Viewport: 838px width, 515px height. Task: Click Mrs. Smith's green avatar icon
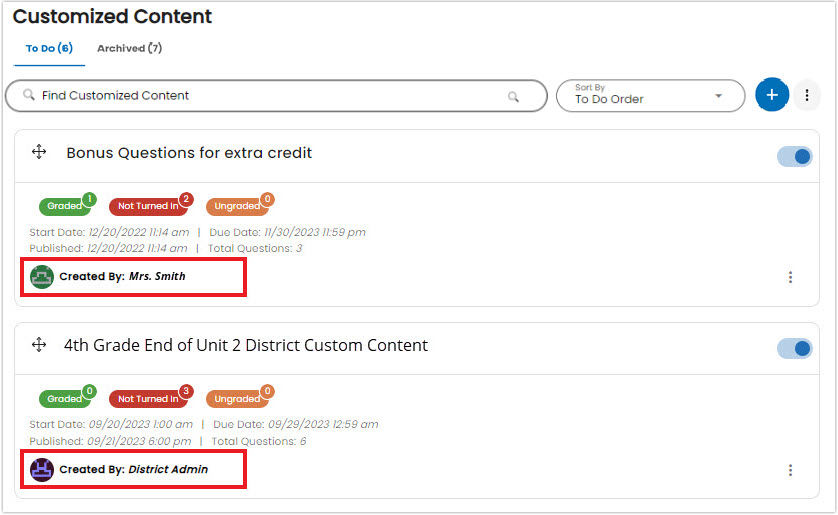pyautogui.click(x=42, y=277)
